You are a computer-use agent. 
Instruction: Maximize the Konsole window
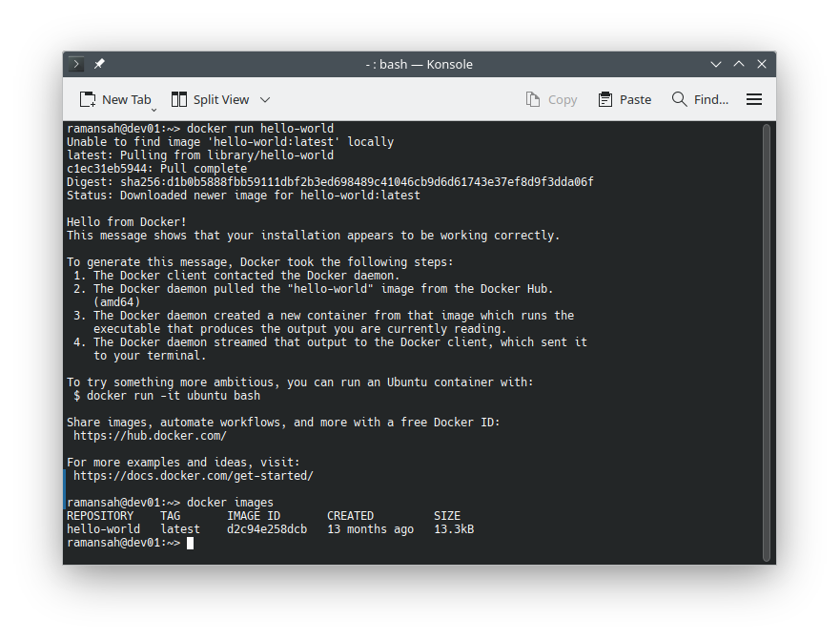tap(739, 64)
